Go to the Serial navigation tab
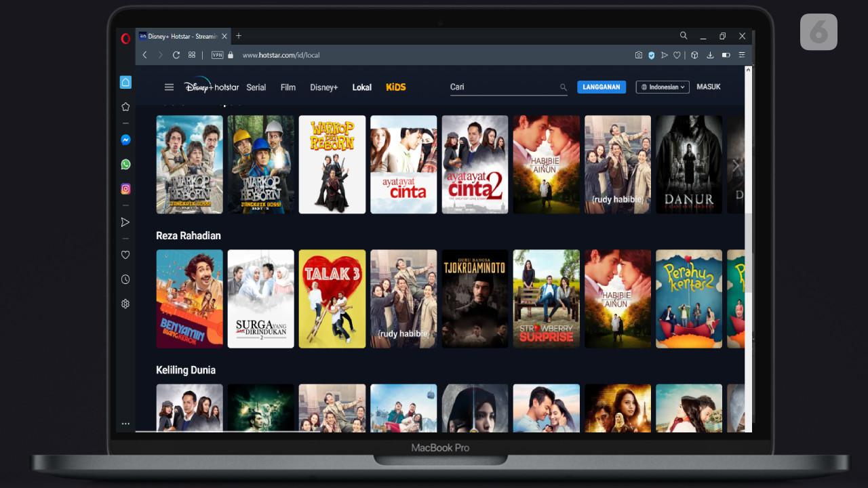 [256, 87]
